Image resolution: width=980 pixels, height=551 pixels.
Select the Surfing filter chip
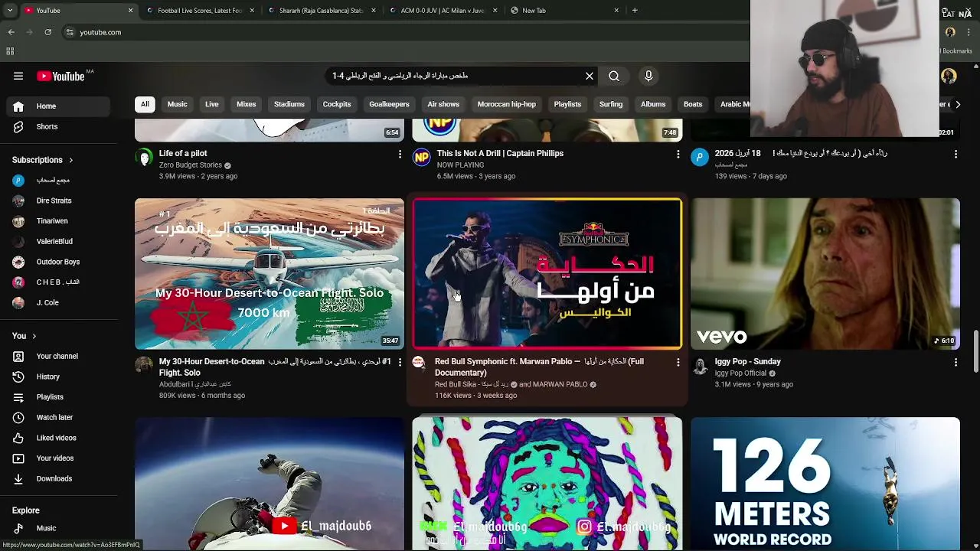[x=611, y=104]
